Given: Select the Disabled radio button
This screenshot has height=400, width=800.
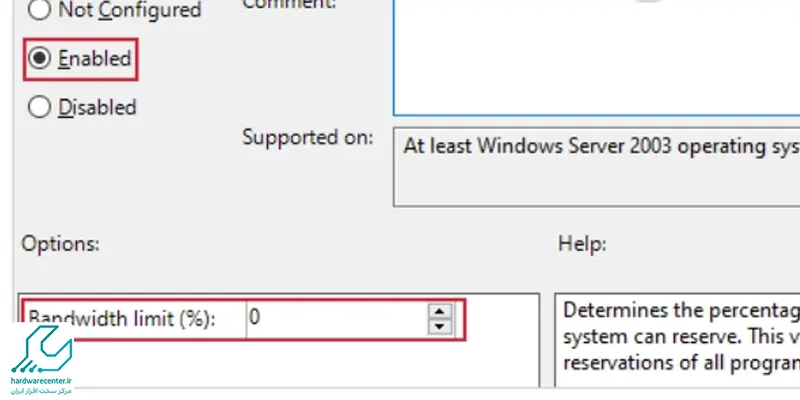Looking at the screenshot, I should pyautogui.click(x=39, y=107).
